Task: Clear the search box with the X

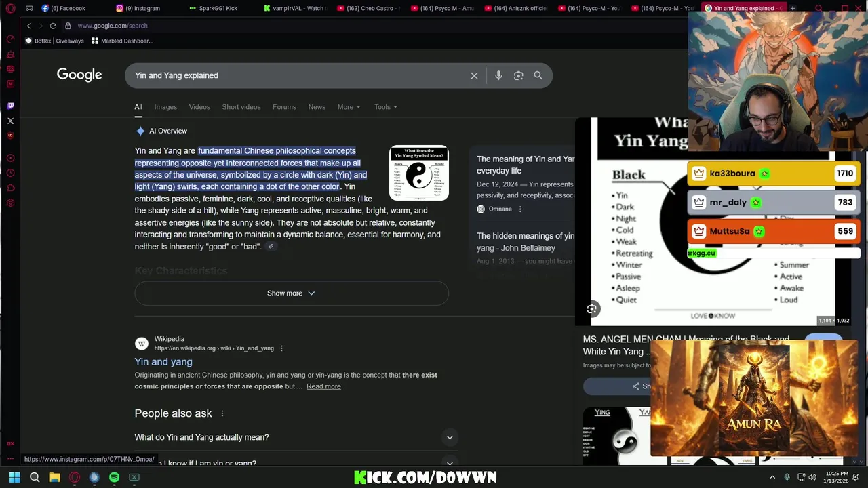Action: click(x=474, y=76)
